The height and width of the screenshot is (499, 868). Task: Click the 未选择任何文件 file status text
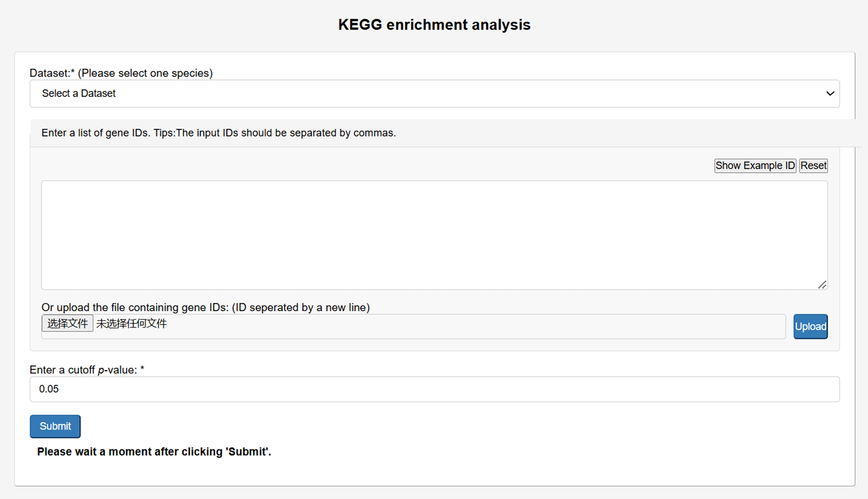pyautogui.click(x=132, y=323)
